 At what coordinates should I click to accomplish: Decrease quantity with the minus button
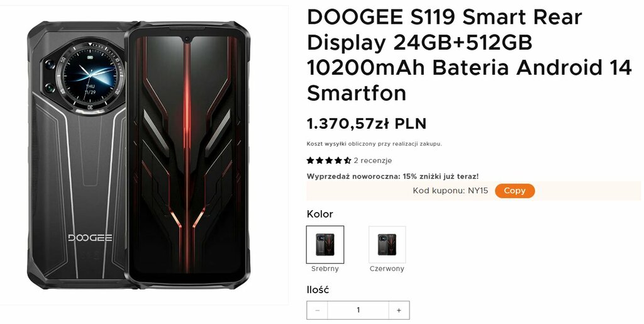pyautogui.click(x=317, y=310)
